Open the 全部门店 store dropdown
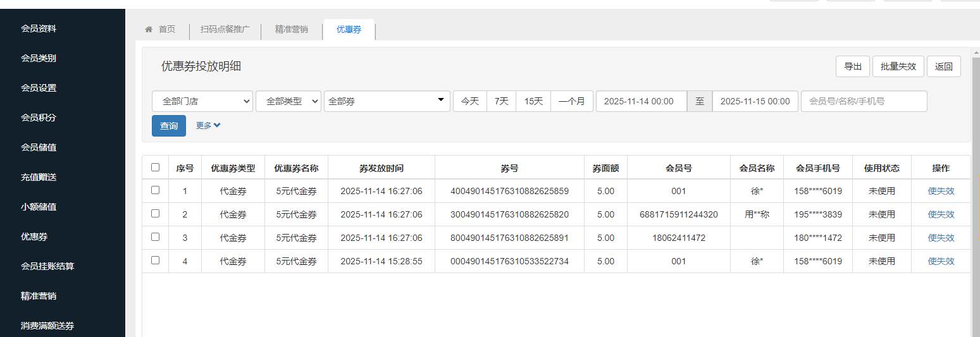The height and width of the screenshot is (337, 980). [202, 101]
